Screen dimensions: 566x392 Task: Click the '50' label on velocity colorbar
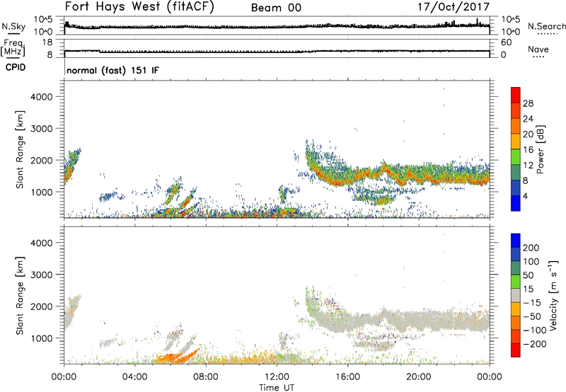529,275
